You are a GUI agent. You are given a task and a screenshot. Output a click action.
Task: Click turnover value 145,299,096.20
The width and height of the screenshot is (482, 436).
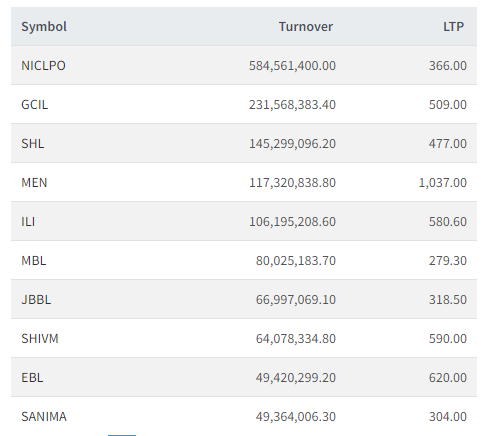pyautogui.click(x=292, y=144)
